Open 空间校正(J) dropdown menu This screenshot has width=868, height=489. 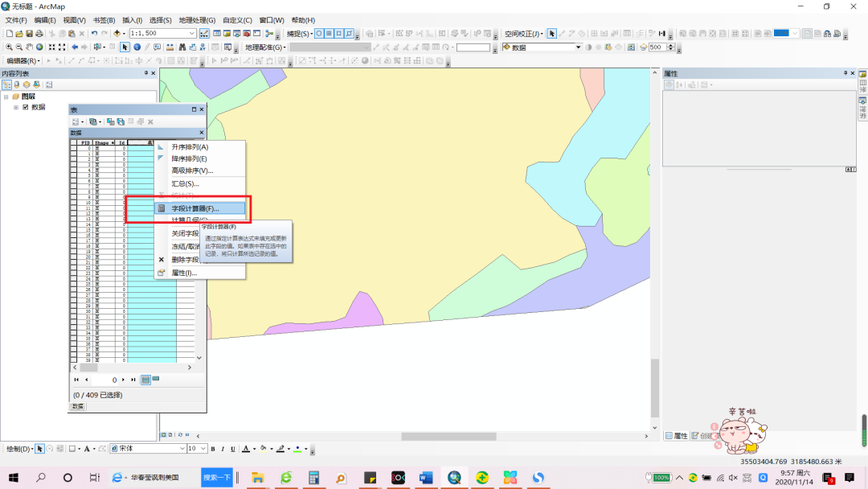click(524, 34)
